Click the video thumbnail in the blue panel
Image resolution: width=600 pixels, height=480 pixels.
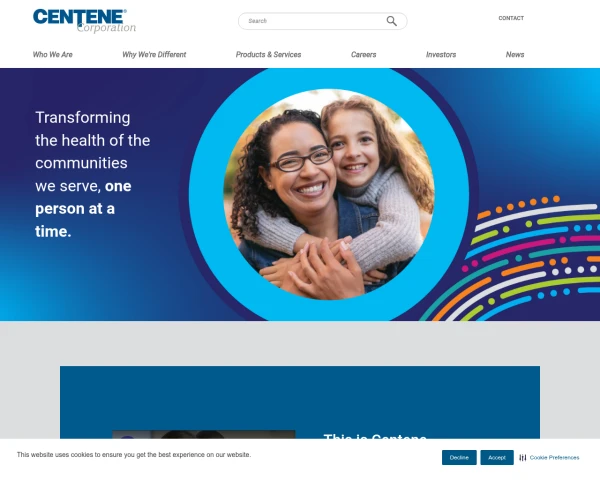pyautogui.click(x=204, y=434)
